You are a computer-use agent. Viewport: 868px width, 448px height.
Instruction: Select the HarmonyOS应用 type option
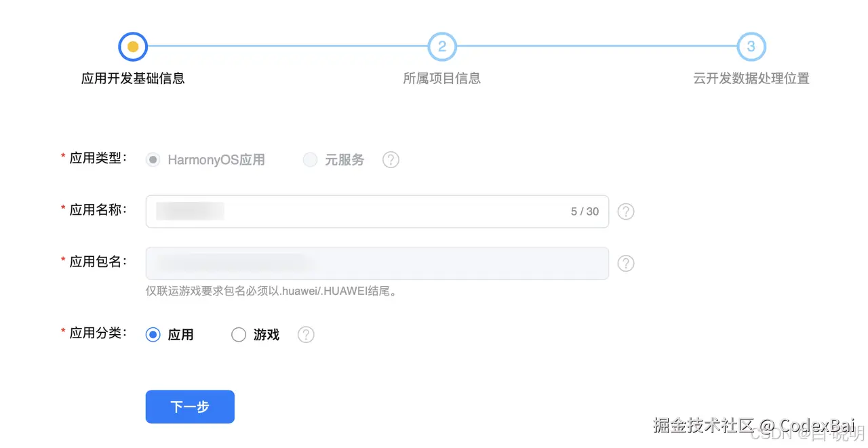click(x=153, y=159)
